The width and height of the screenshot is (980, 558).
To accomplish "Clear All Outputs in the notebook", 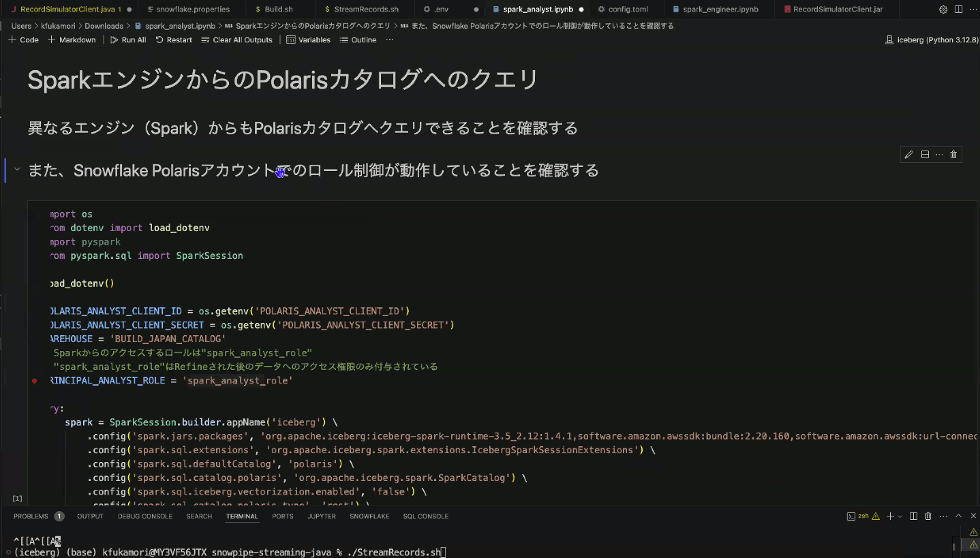I will pos(237,40).
